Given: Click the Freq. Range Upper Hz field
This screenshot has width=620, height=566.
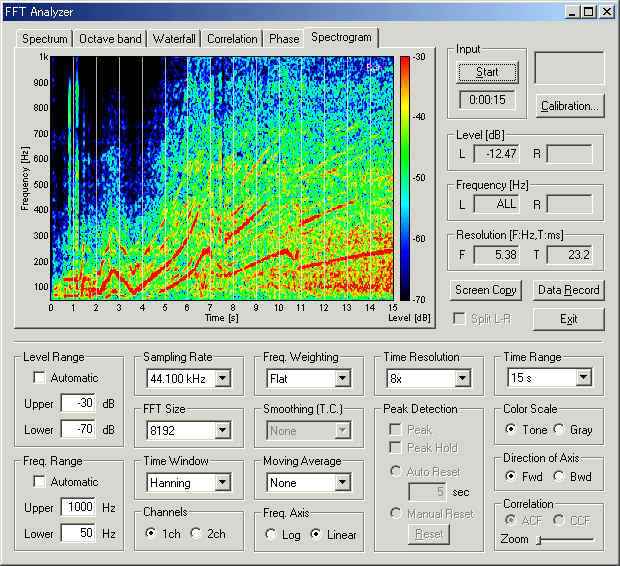Looking at the screenshot, I should [78, 507].
